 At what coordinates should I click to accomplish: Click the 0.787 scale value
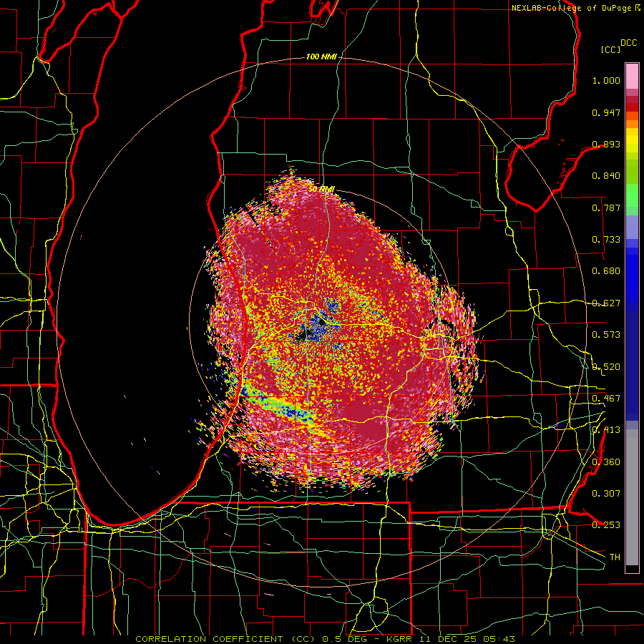click(606, 208)
